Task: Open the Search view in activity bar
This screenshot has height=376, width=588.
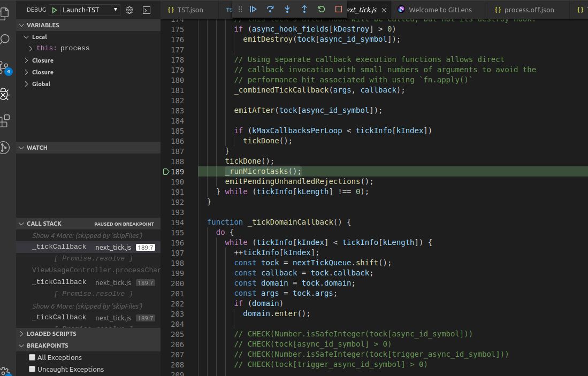Action: (4, 40)
